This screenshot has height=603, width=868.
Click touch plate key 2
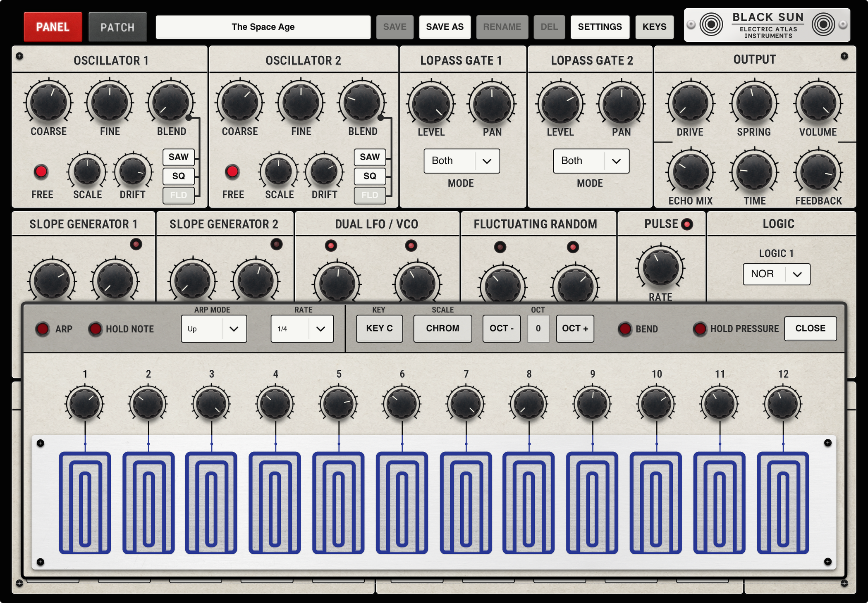coord(148,503)
